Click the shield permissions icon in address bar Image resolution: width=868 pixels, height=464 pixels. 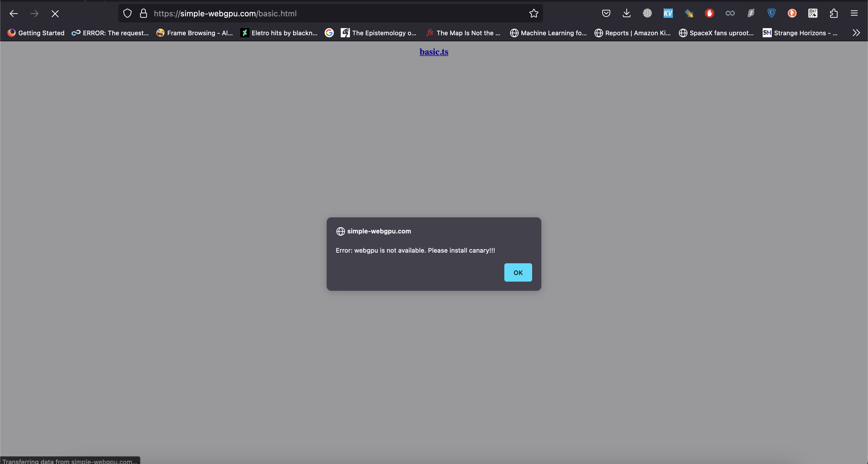point(127,13)
